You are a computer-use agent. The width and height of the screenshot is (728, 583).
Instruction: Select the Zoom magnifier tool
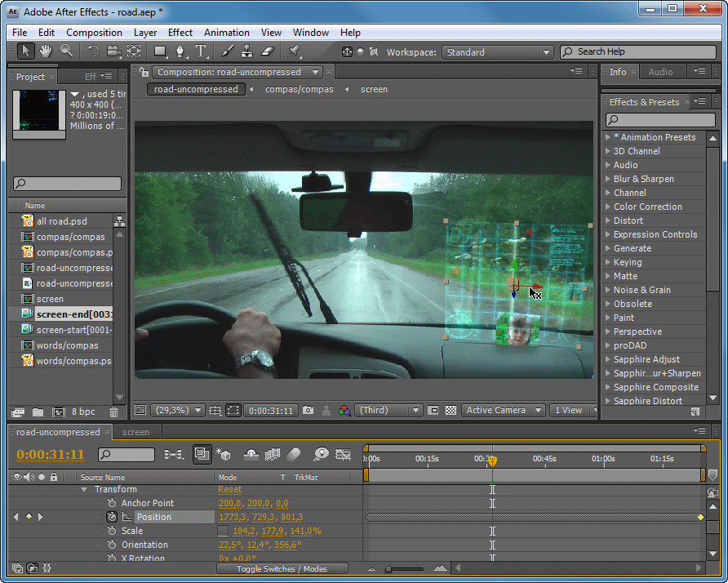click(66, 51)
